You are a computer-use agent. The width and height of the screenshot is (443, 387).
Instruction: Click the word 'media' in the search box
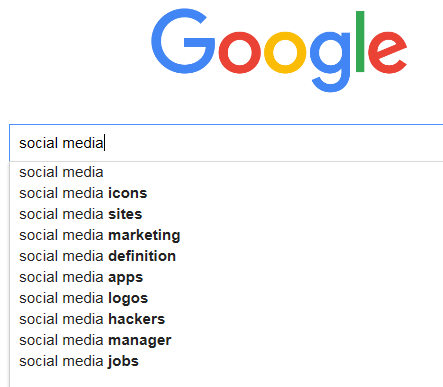[x=83, y=143]
